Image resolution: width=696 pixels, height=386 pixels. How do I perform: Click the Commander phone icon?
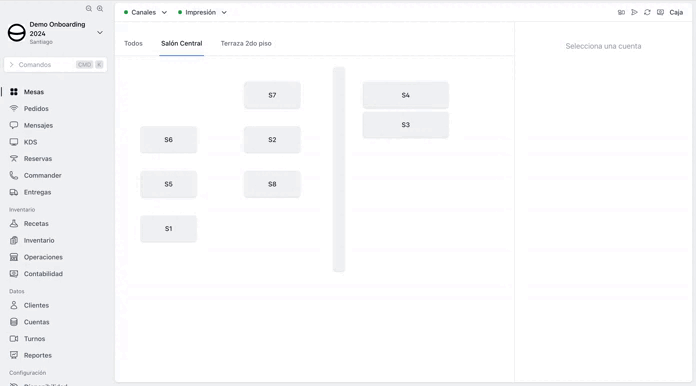14,175
